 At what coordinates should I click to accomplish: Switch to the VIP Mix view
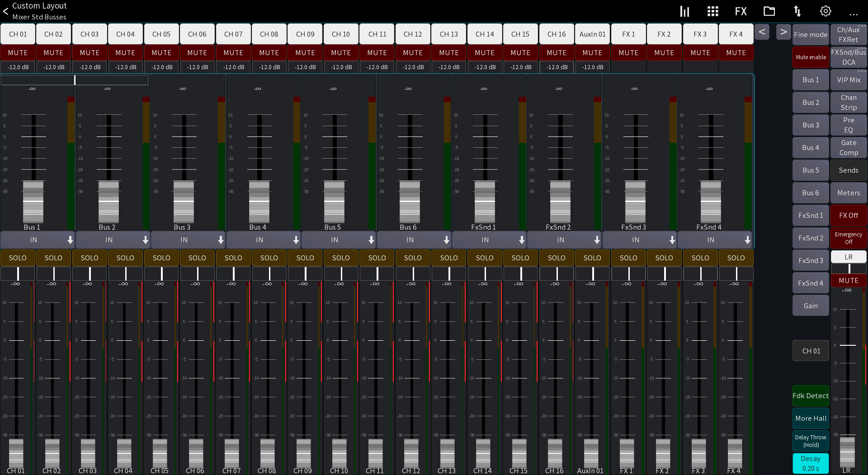click(x=849, y=80)
